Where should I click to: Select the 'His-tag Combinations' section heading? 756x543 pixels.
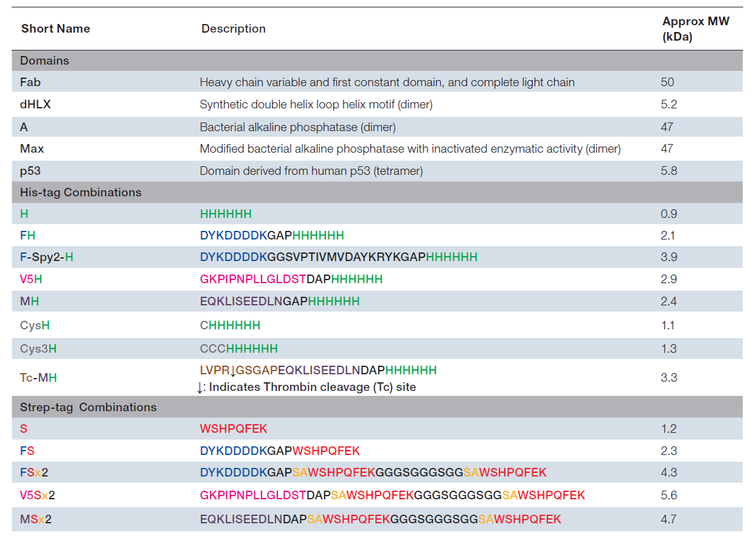(x=81, y=193)
